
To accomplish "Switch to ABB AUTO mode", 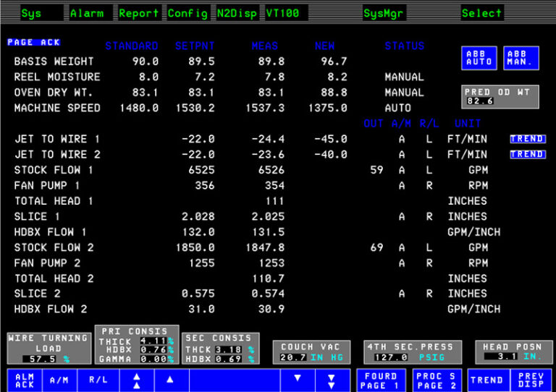I will pyautogui.click(x=479, y=58).
